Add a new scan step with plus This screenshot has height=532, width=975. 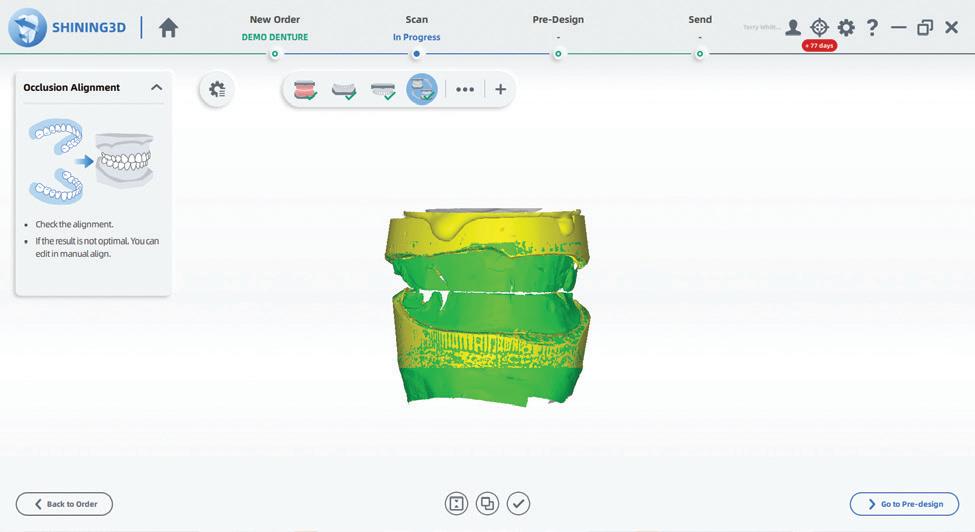[x=501, y=89]
